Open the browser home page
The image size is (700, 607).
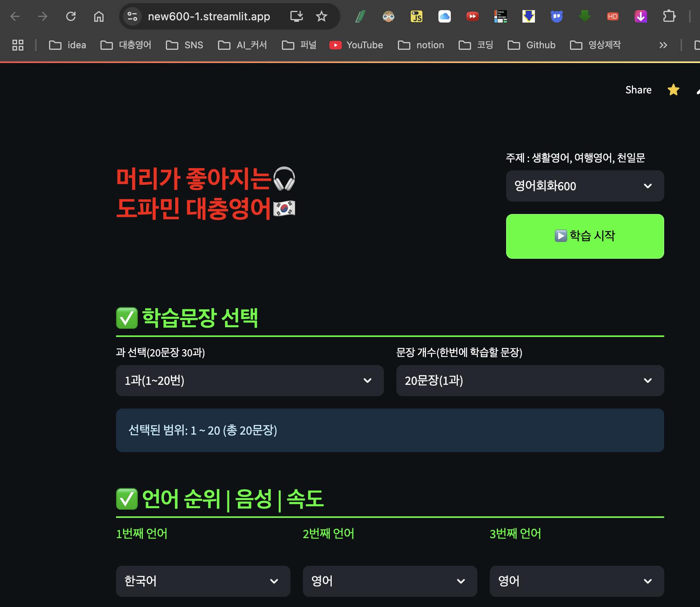pyautogui.click(x=99, y=16)
